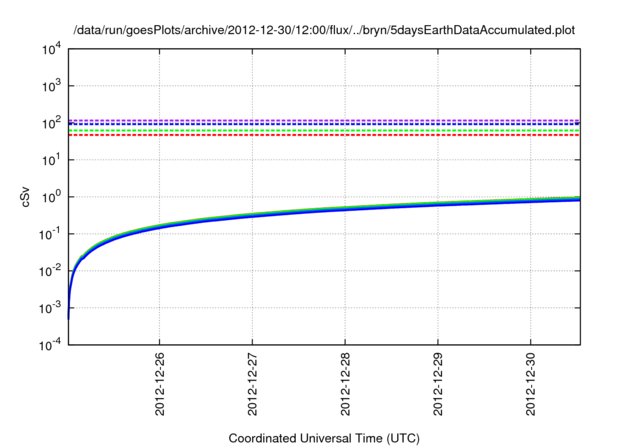Click the 2012-12-27 date label

(252, 384)
